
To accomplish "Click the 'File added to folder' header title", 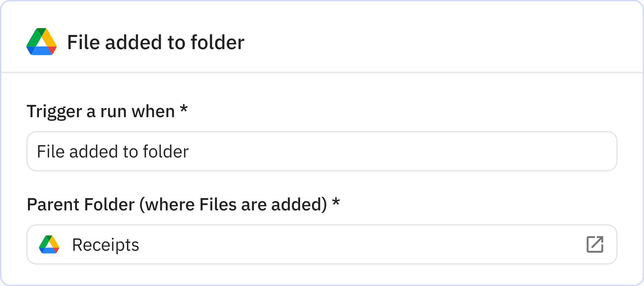I will (x=156, y=42).
